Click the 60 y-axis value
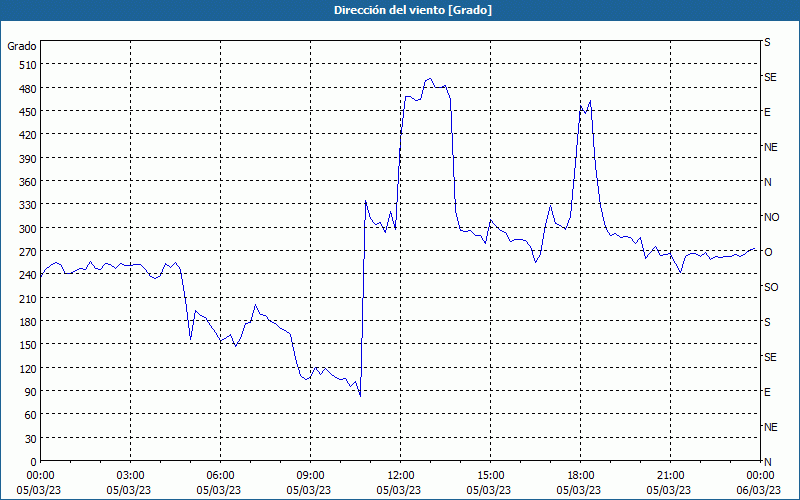 click(31, 415)
